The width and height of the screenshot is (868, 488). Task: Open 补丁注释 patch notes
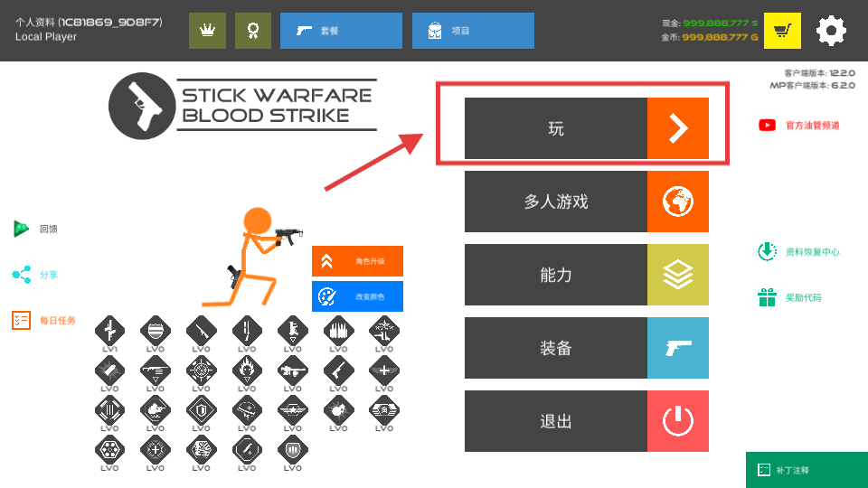click(807, 470)
